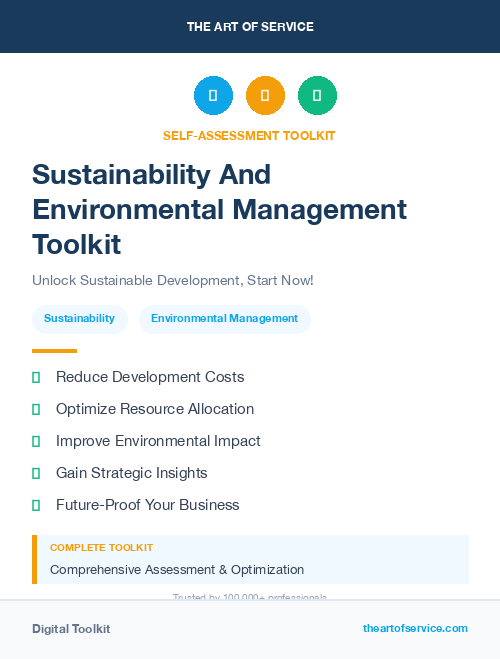Click the bullet icon beside Reduce Development Costs
500x659 pixels.
(x=36, y=377)
